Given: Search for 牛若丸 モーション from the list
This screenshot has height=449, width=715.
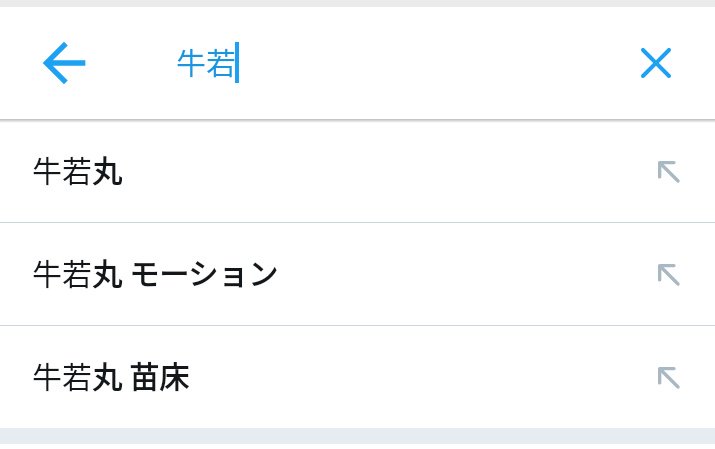Looking at the screenshot, I should coord(155,274).
